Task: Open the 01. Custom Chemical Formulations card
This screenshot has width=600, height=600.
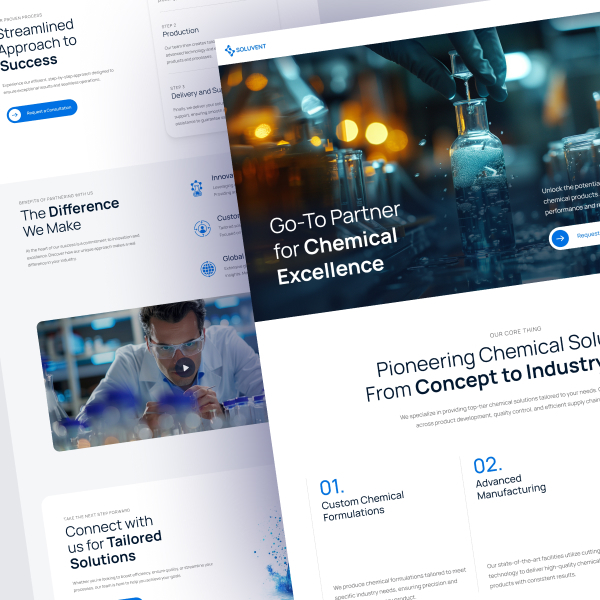Action: point(390,536)
